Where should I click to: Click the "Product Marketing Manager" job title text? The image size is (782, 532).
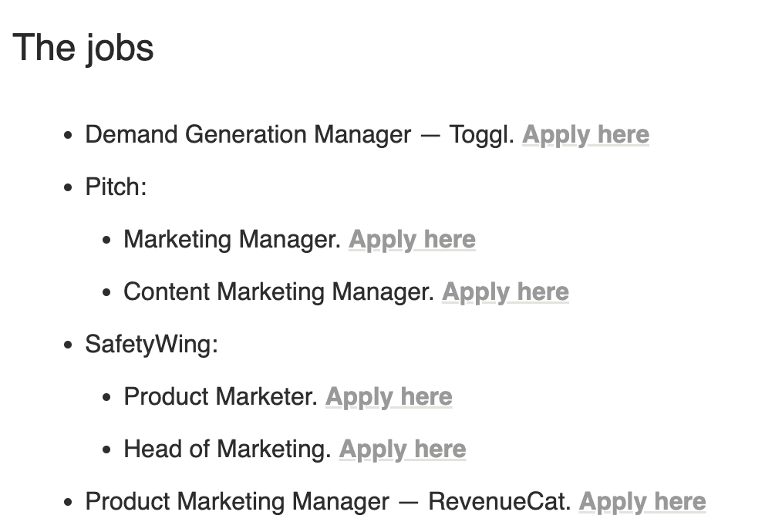pos(237,502)
